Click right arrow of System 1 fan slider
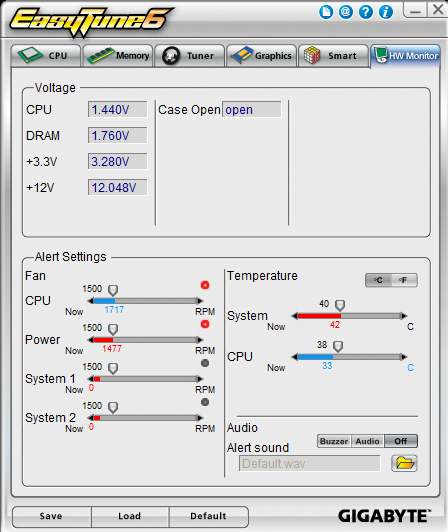The image size is (448, 532). click(x=200, y=379)
